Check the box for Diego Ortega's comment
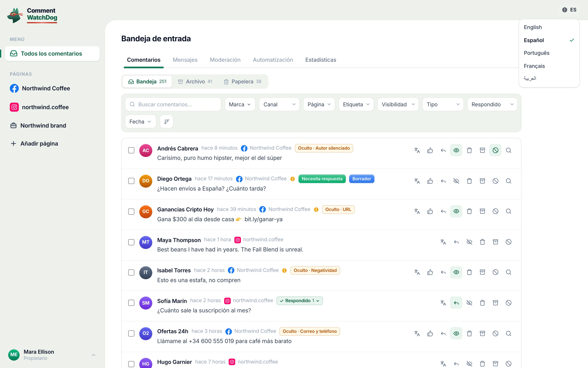588x368 pixels. [131, 181]
